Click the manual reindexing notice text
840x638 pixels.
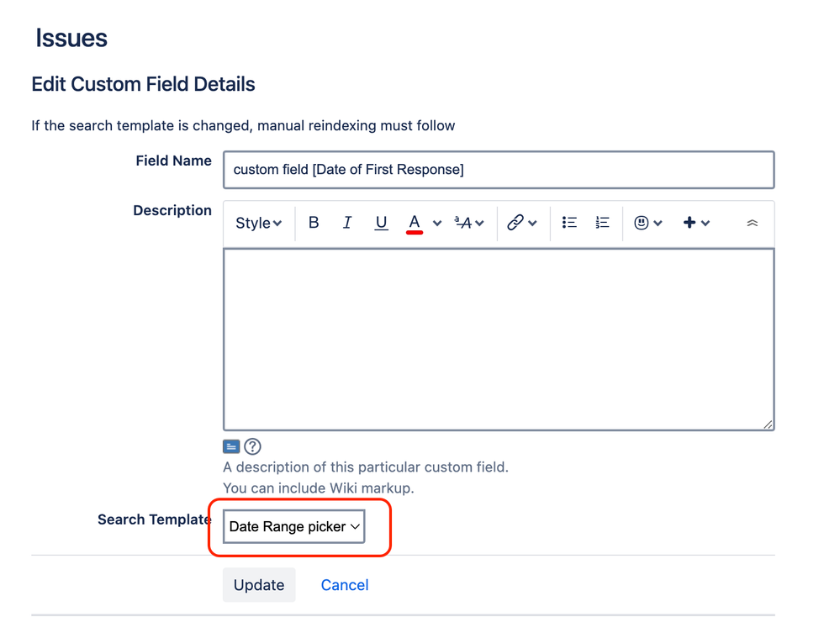click(x=243, y=125)
